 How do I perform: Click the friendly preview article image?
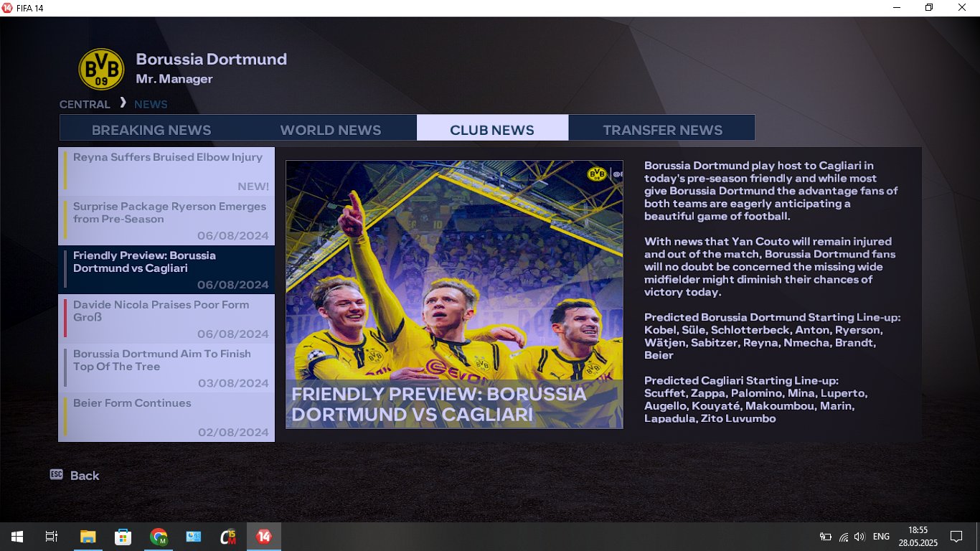click(x=454, y=294)
